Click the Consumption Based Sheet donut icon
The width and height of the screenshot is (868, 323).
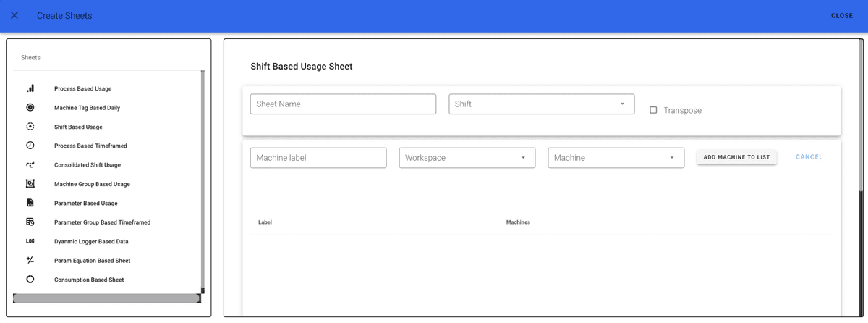(x=30, y=279)
